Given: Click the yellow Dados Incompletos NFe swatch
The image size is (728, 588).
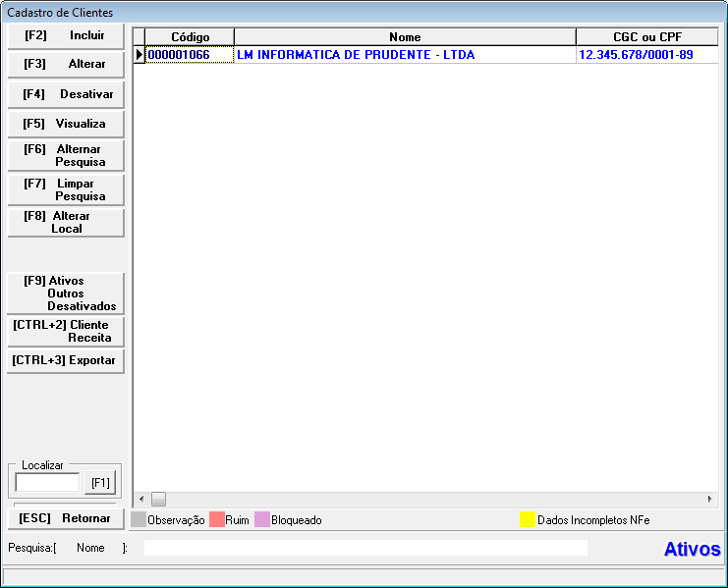Looking at the screenshot, I should [528, 520].
